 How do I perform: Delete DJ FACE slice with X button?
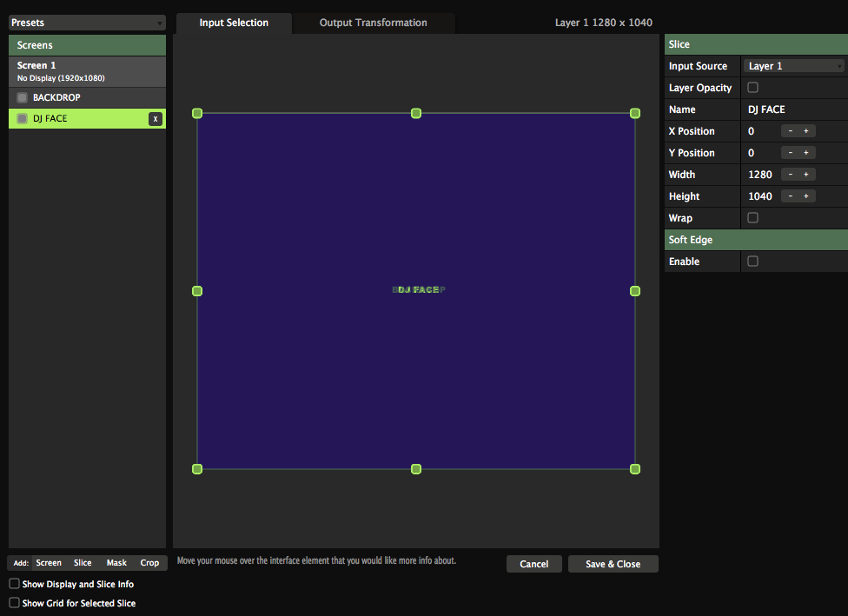155,119
